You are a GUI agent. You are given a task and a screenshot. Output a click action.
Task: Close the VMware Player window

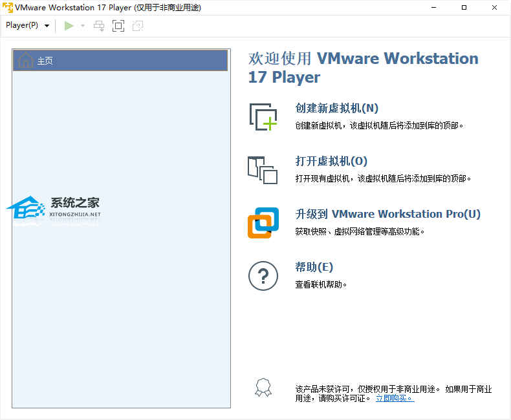click(x=494, y=7)
